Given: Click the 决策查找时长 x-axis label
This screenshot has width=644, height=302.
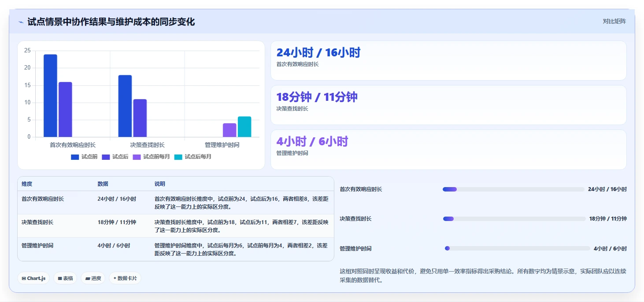Looking at the screenshot, I should 148,145.
